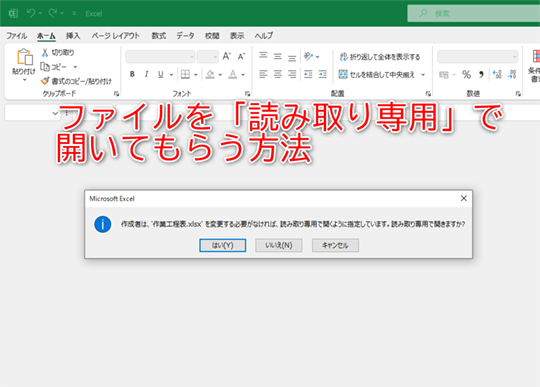Viewport: 540px width, 387px height.
Task: Open the Font Color dropdown arrow
Action: [243, 74]
